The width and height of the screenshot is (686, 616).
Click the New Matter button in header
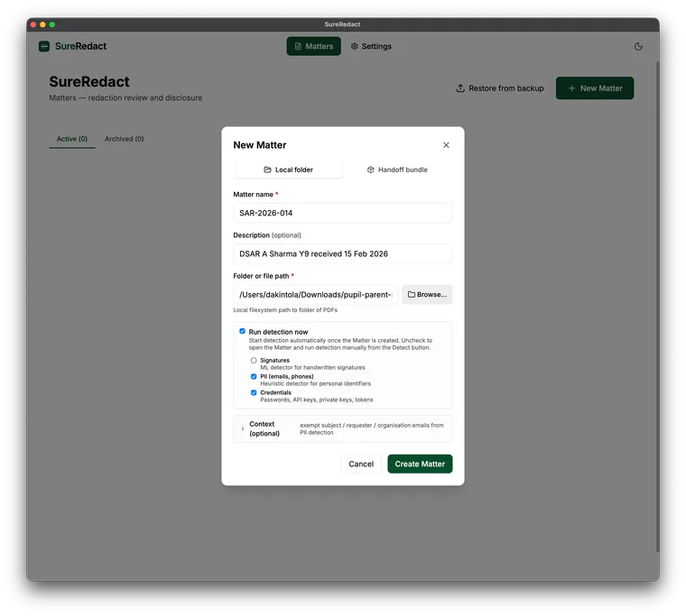click(x=595, y=88)
